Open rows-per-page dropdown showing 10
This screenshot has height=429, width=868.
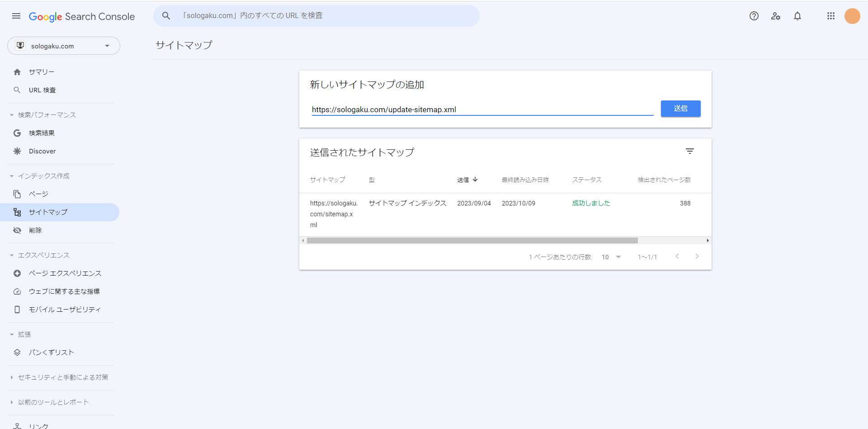[611, 257]
